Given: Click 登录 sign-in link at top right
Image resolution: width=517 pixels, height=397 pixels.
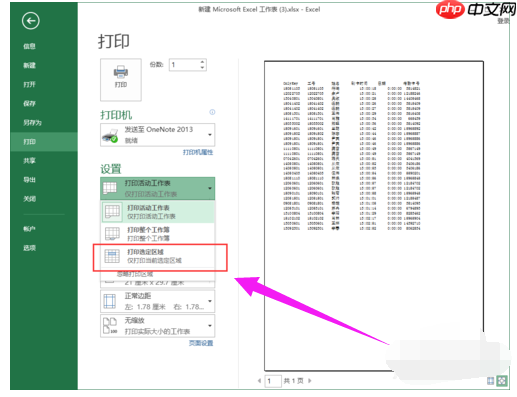Looking at the screenshot, I should click(x=503, y=21).
